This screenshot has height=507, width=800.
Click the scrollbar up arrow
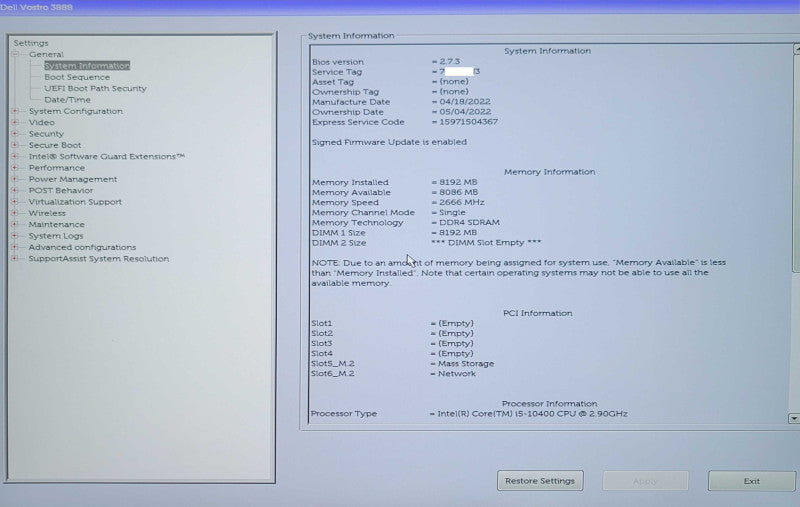click(796, 49)
